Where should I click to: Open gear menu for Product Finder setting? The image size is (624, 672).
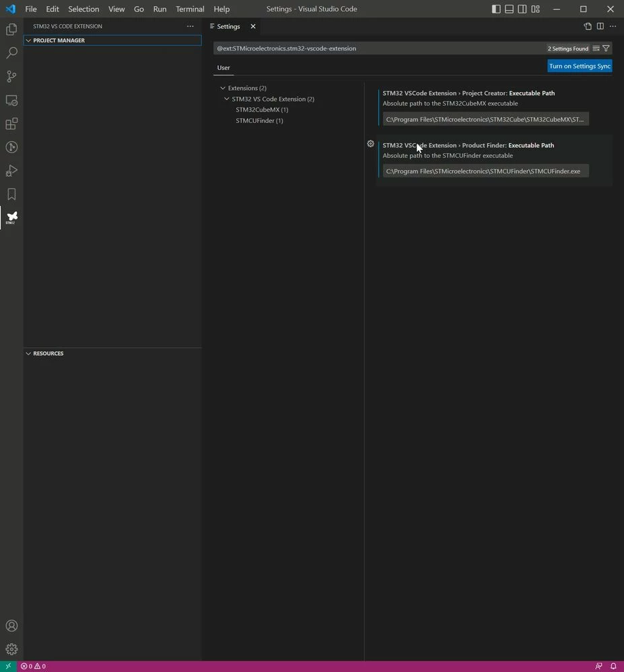coord(370,144)
